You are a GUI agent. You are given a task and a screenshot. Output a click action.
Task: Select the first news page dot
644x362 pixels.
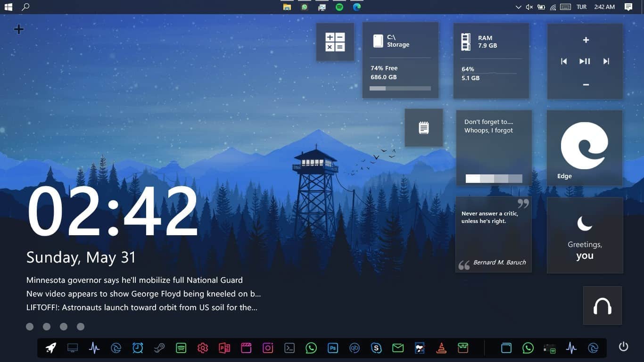coord(30,327)
